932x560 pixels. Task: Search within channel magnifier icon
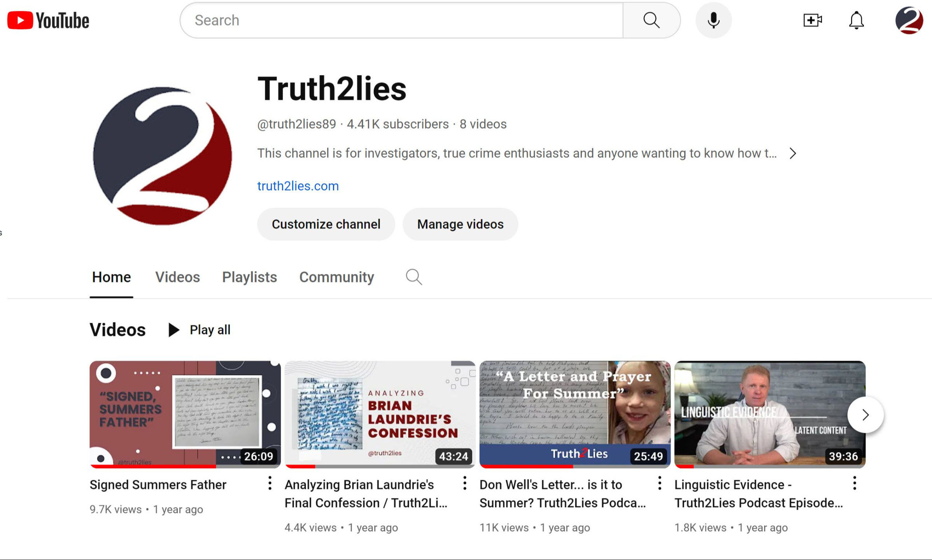(x=413, y=277)
